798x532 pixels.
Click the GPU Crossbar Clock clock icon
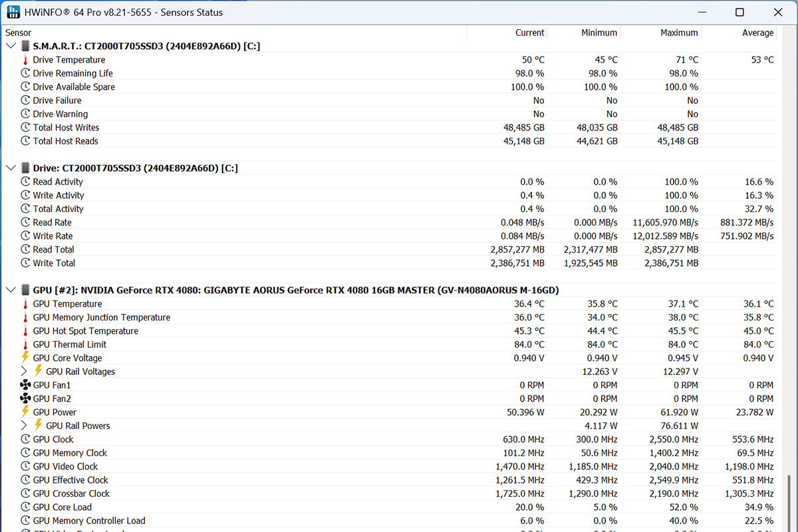pos(26,493)
